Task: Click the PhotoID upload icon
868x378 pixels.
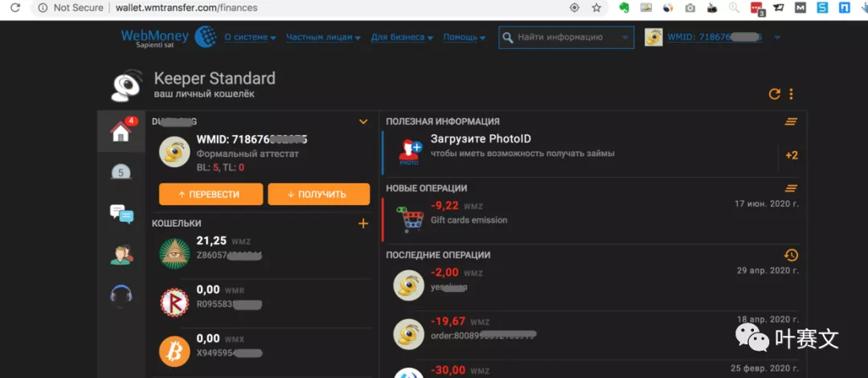Action: (410, 153)
